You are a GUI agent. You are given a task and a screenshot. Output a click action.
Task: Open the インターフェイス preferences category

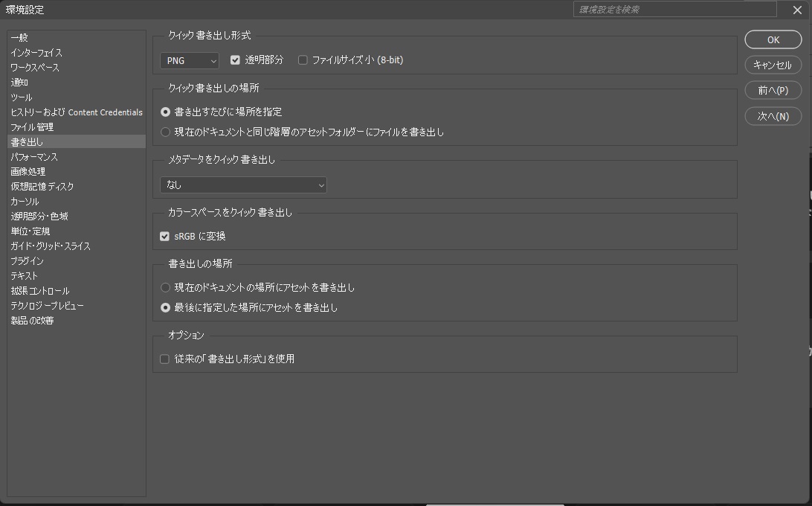coord(77,53)
